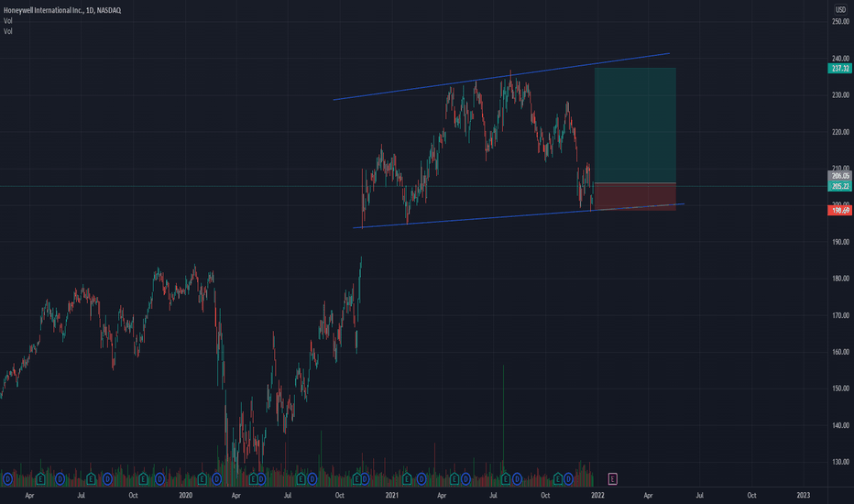854x504 pixels.
Task: Click the green 237.32 target price label
Action: [840, 68]
